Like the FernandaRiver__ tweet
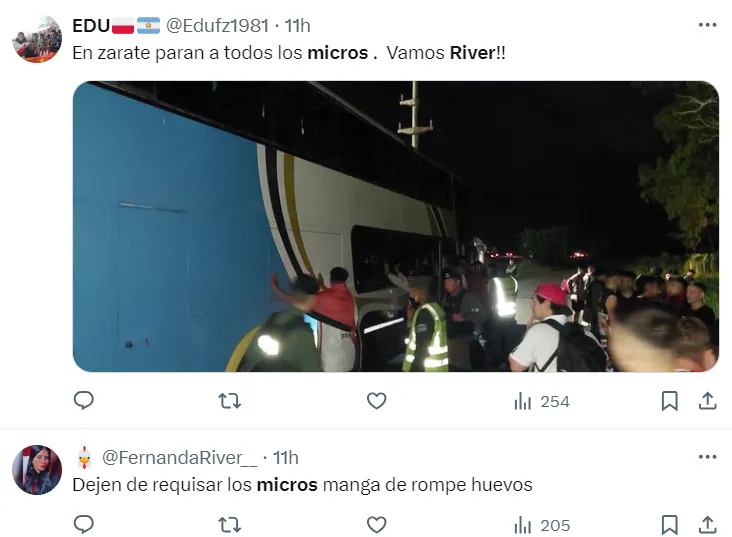This screenshot has width=732, height=537. (376, 525)
